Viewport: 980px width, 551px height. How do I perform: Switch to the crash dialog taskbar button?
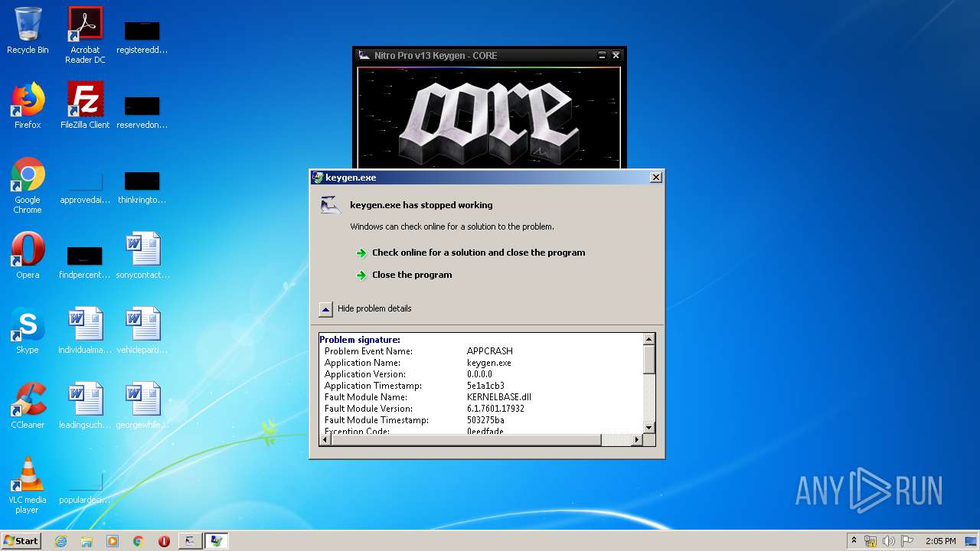(x=217, y=541)
